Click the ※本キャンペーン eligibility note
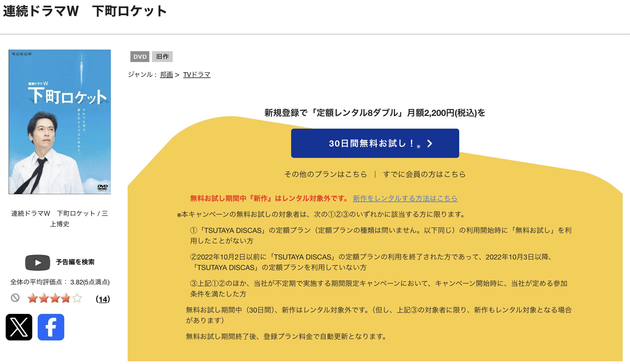The image size is (630, 364). pyautogui.click(x=322, y=214)
